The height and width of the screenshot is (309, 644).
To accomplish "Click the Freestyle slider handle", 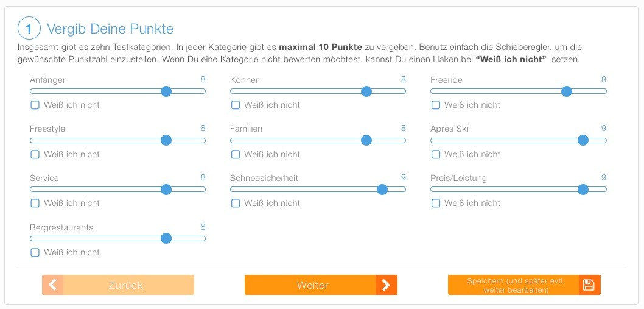I will point(166,140).
